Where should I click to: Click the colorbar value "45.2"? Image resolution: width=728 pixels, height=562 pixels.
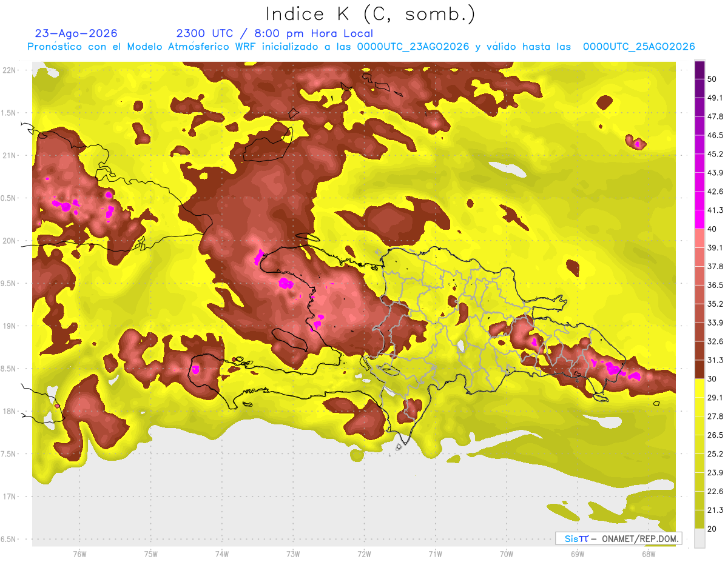tap(716, 155)
